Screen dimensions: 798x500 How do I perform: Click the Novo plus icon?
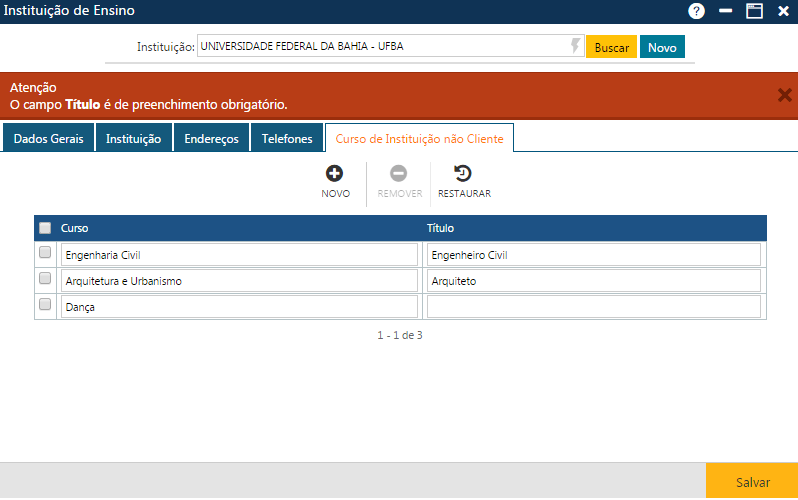pyautogui.click(x=335, y=174)
